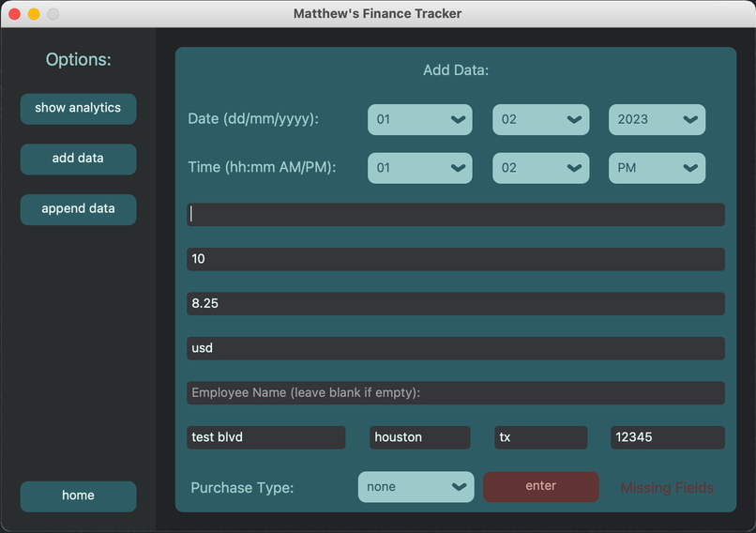This screenshot has height=533, width=756.
Task: Open the date month dropdown showing 02
Action: (x=541, y=119)
